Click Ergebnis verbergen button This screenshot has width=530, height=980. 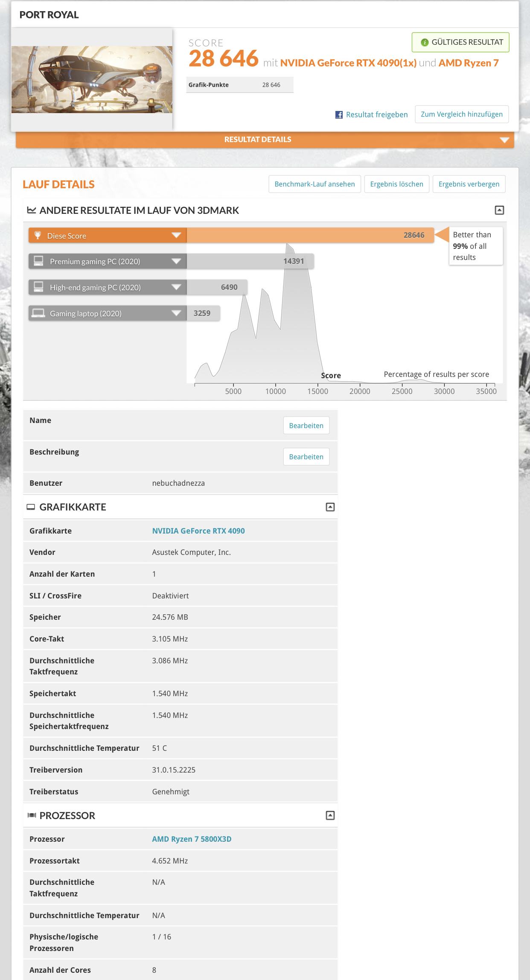[469, 184]
